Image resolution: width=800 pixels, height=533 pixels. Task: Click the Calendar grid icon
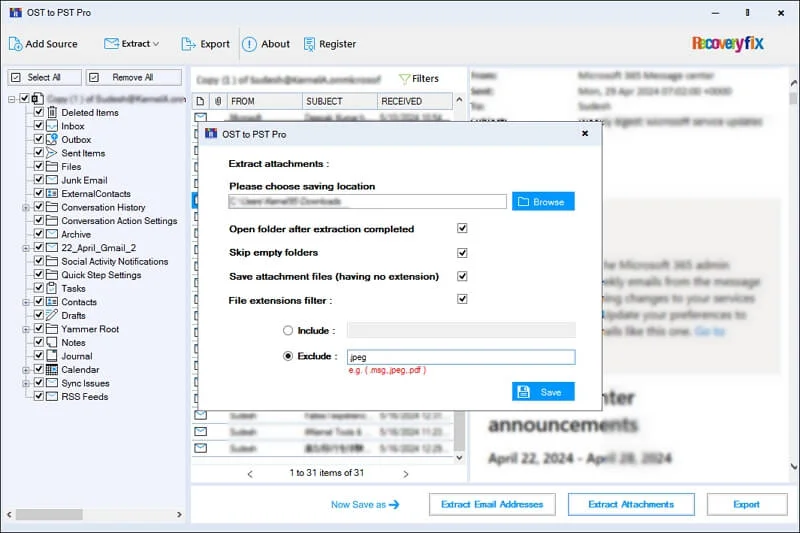tap(52, 369)
